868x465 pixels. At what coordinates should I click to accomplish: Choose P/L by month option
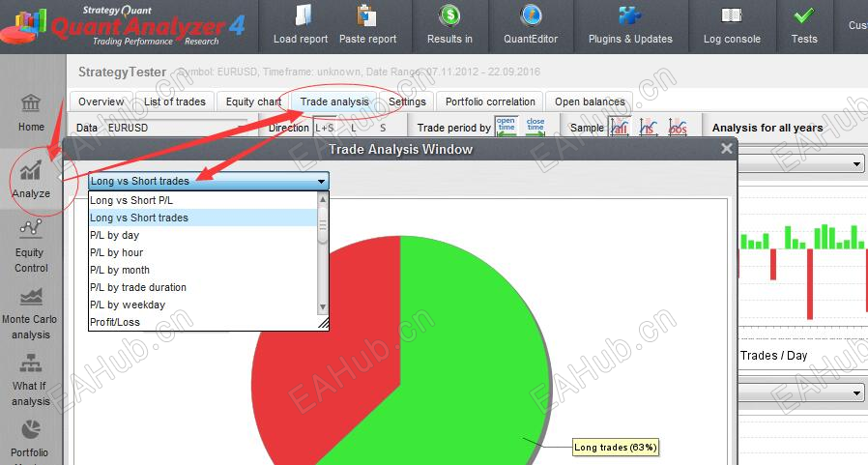203,270
